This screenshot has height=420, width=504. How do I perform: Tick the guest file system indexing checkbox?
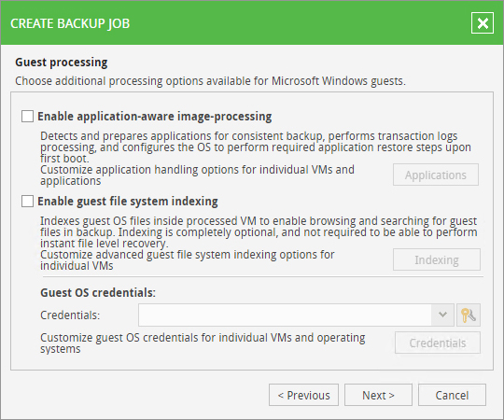coord(27,202)
